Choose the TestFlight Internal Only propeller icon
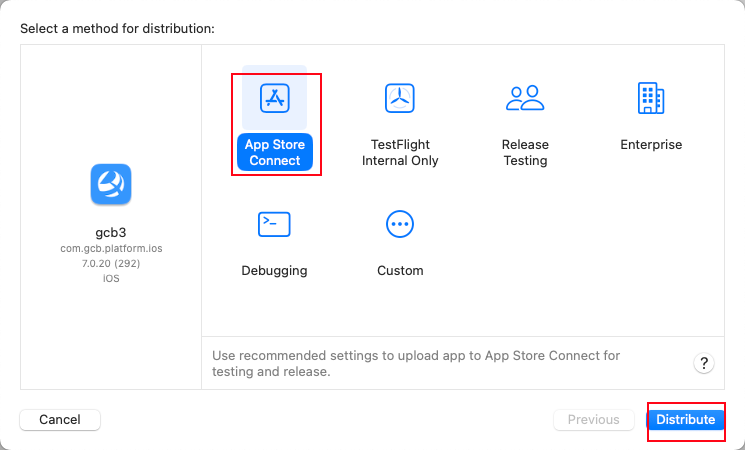745x450 pixels. pyautogui.click(x=400, y=98)
